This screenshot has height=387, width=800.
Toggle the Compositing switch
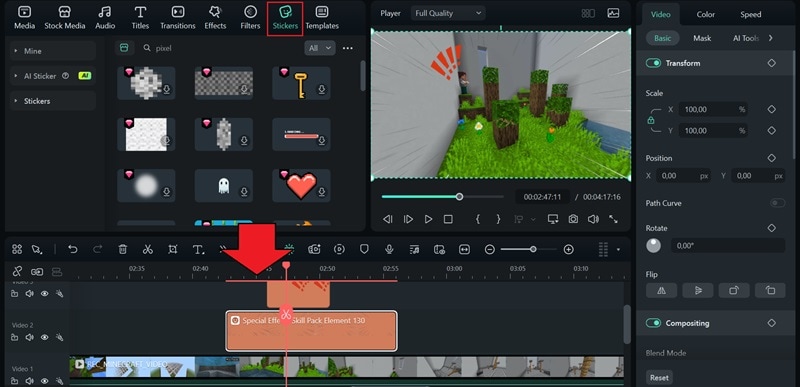tap(653, 323)
